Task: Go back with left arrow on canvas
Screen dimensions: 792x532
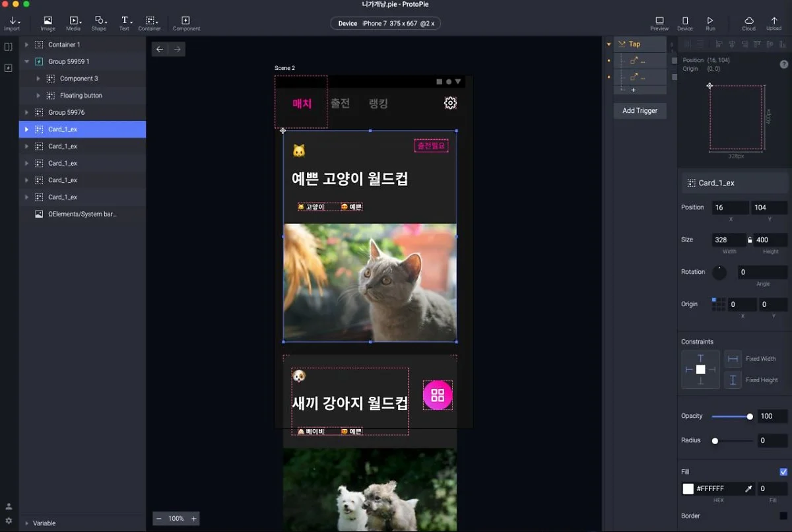Action: (x=160, y=49)
